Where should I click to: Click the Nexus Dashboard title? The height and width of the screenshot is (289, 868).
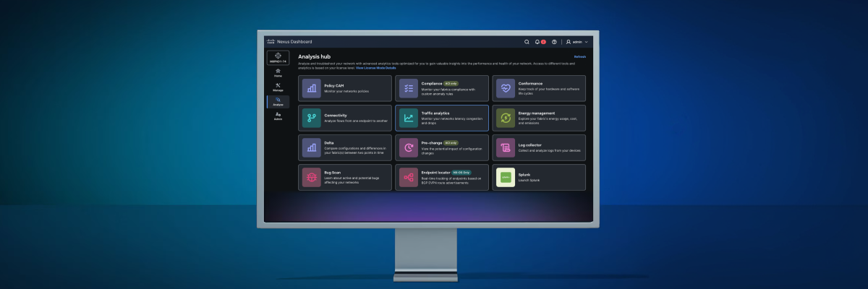tap(294, 42)
